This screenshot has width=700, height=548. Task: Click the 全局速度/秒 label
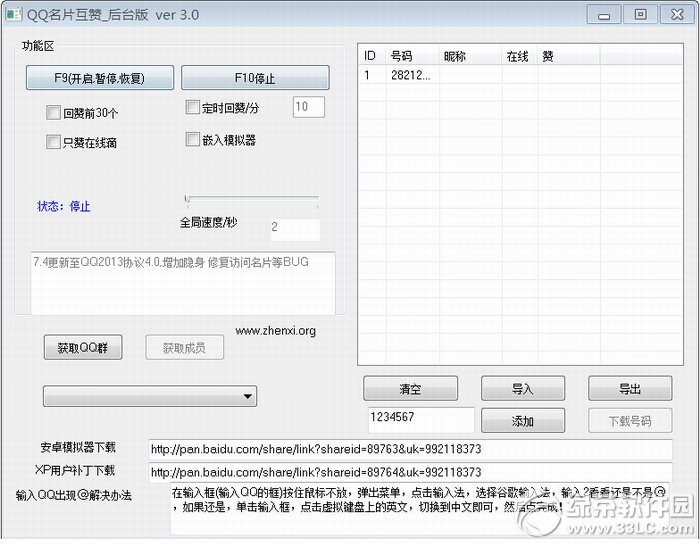208,222
